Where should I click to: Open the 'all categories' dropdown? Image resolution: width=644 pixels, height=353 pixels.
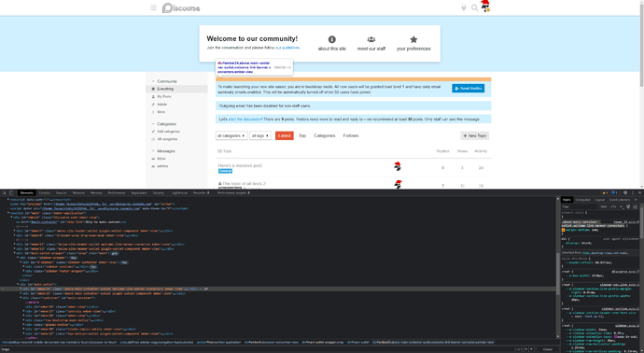coord(231,135)
